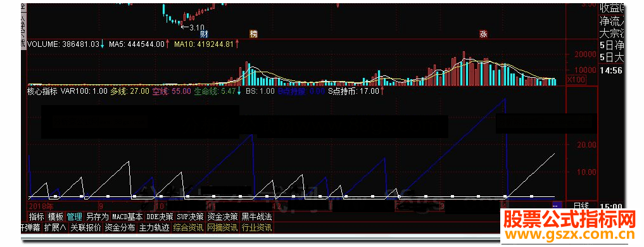Open 行业资讯 news link

256,228
